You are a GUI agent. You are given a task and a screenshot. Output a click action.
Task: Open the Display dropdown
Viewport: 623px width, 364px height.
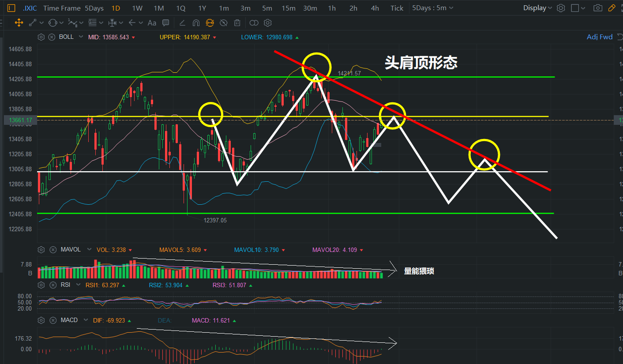537,8
